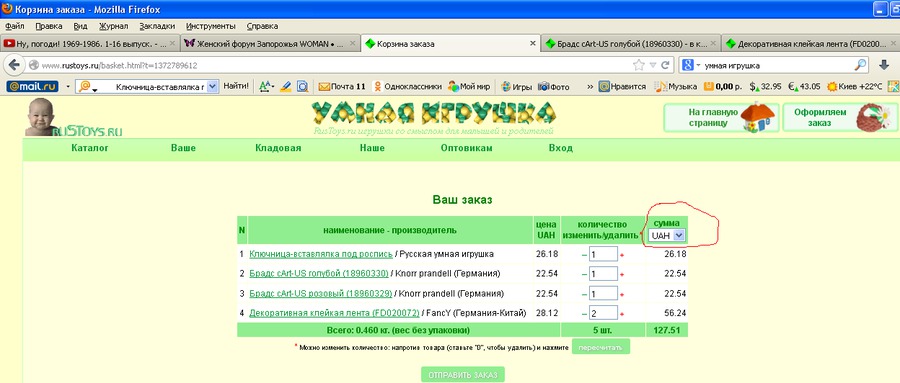Go to На главную страницу button
900x383 pixels.
point(721,118)
